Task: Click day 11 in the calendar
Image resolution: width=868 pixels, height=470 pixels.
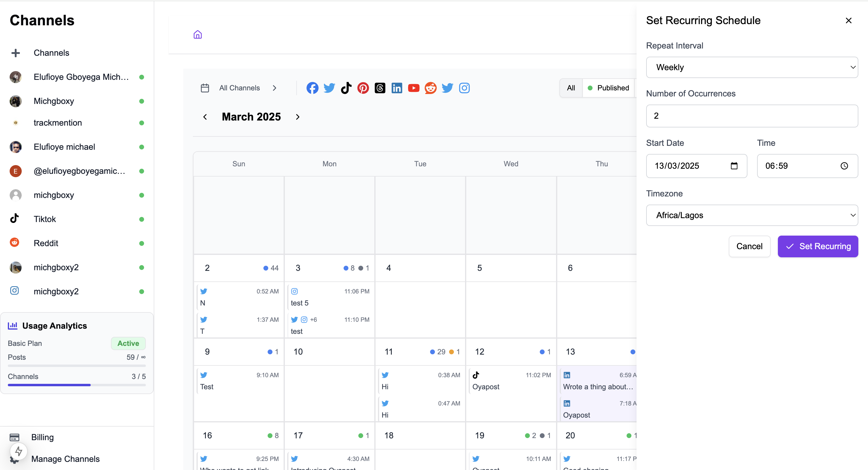Action: point(388,352)
